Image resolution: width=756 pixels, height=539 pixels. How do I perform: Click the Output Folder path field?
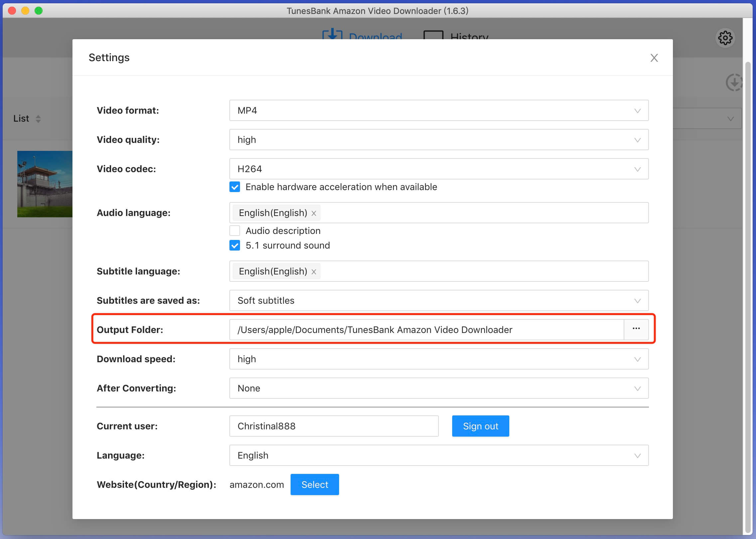point(427,330)
